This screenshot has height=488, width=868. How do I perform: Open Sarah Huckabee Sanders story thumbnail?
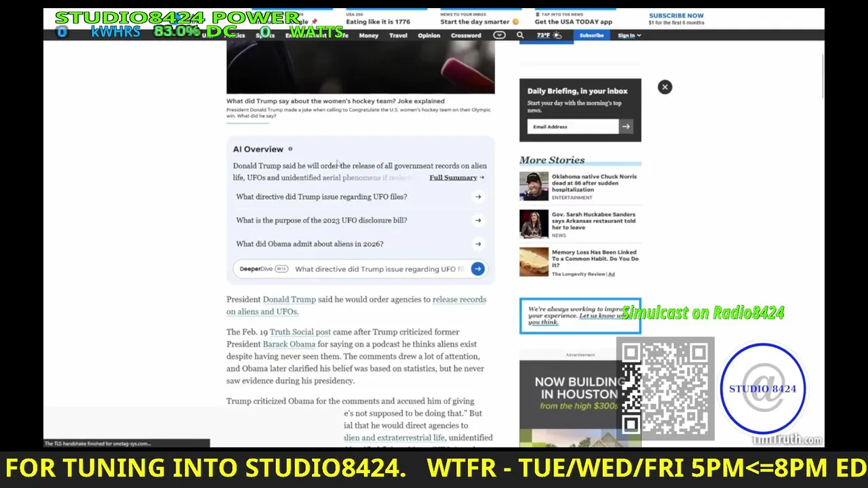534,224
